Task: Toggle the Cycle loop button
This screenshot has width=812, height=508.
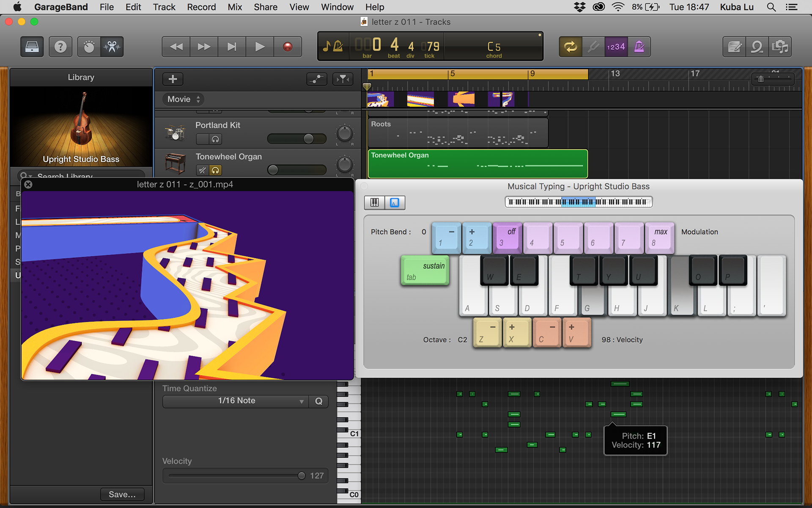Action: click(x=571, y=47)
